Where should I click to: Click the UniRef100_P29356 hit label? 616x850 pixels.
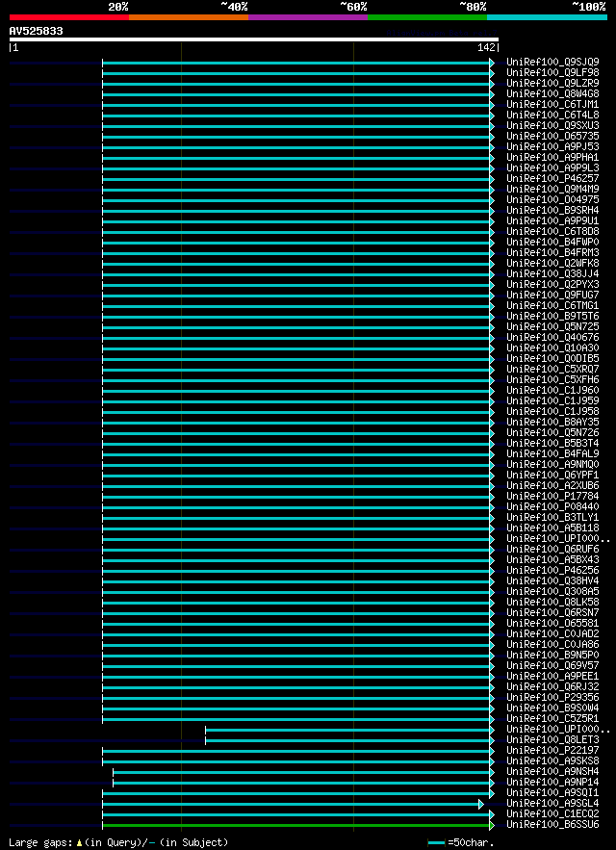[552, 697]
